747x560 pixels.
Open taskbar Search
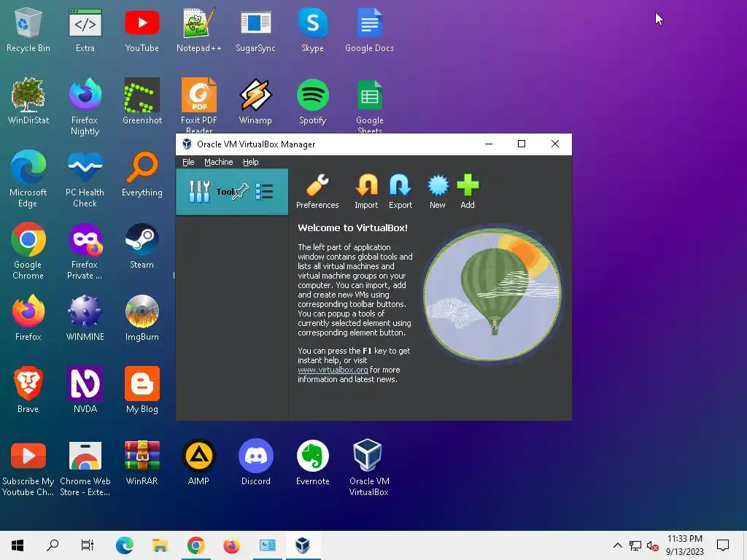coord(53,545)
